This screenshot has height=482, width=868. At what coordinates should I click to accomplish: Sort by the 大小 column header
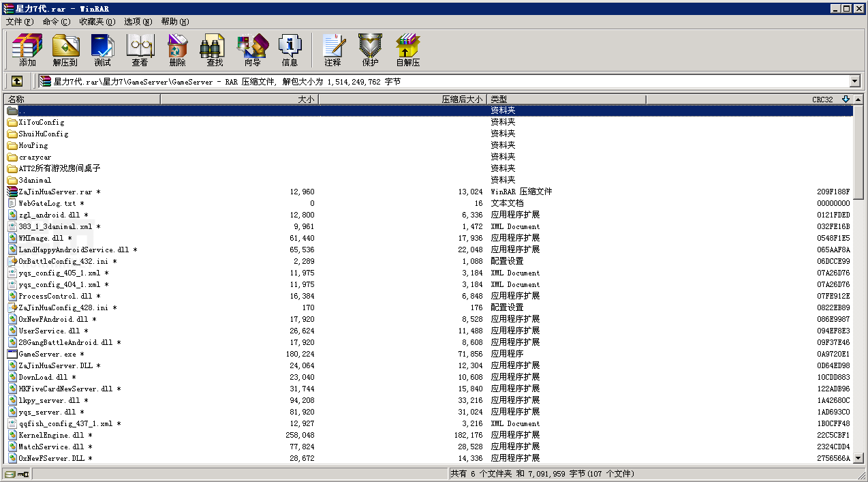tap(239, 100)
